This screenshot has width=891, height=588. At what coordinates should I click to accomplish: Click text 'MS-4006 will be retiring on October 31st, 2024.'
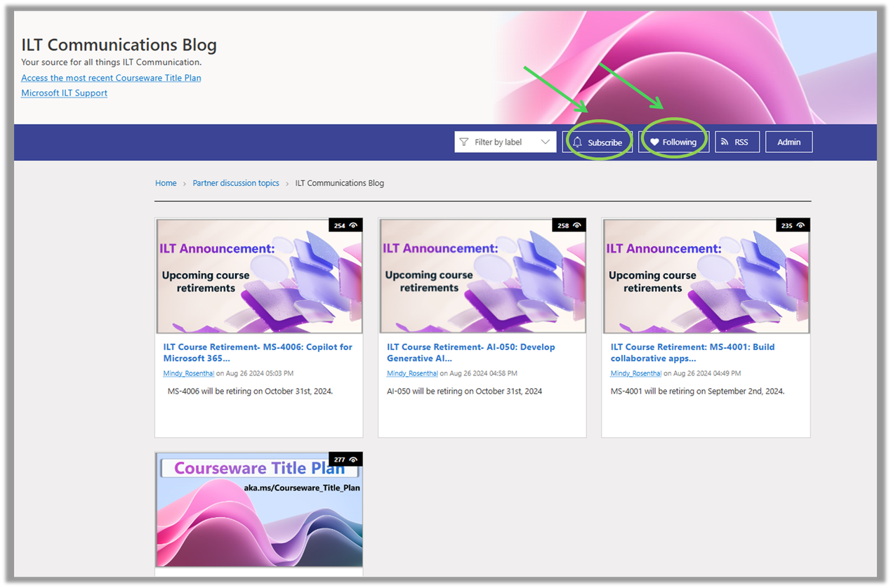(250, 391)
